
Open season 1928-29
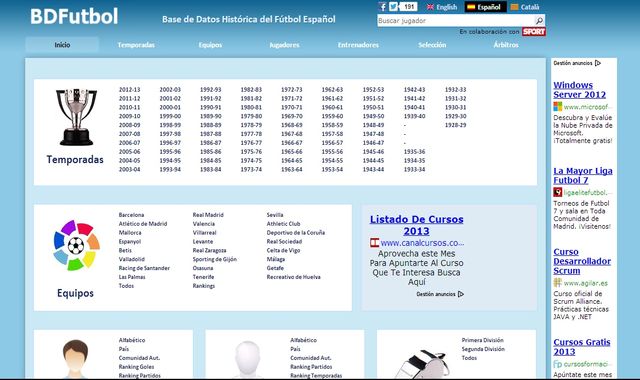[456, 125]
